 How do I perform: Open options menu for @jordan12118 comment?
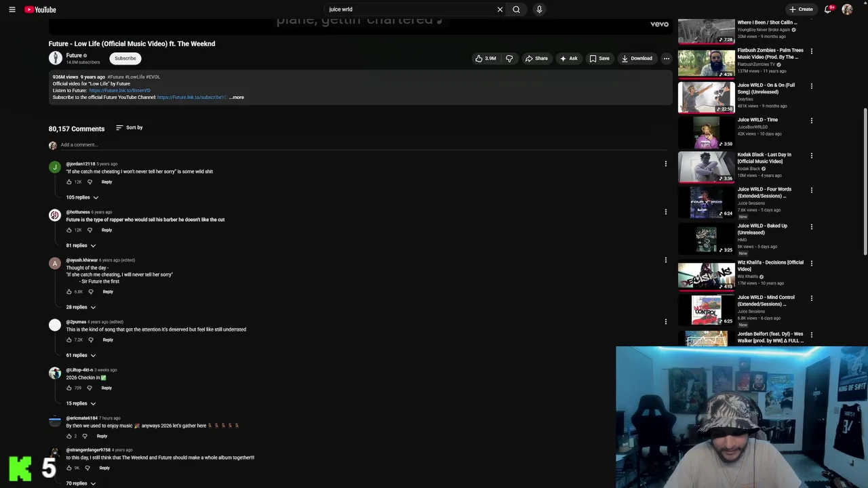coord(665,164)
